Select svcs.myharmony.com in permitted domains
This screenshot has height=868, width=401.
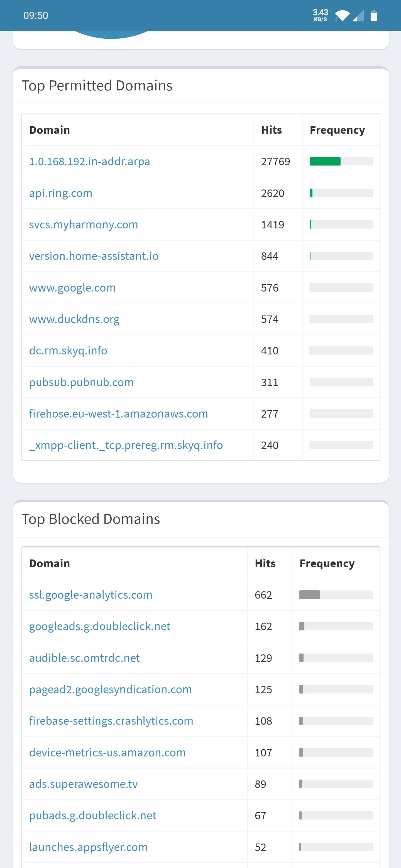(84, 225)
